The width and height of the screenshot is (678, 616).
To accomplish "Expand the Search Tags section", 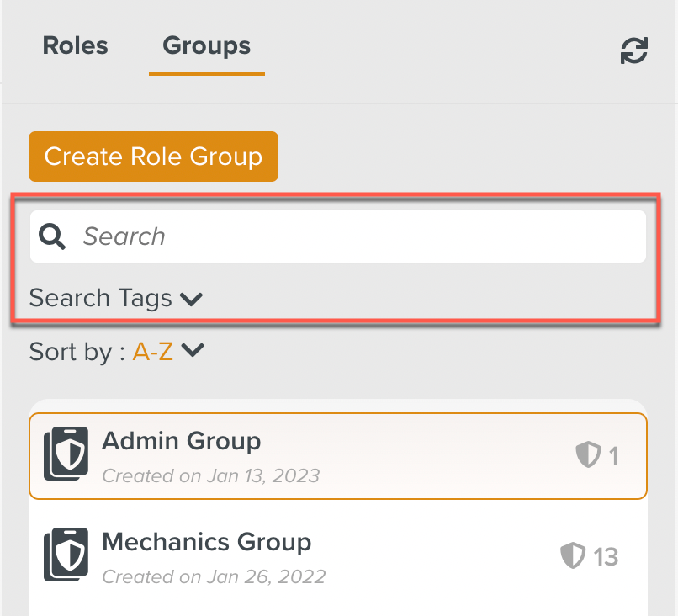I will (x=101, y=298).
